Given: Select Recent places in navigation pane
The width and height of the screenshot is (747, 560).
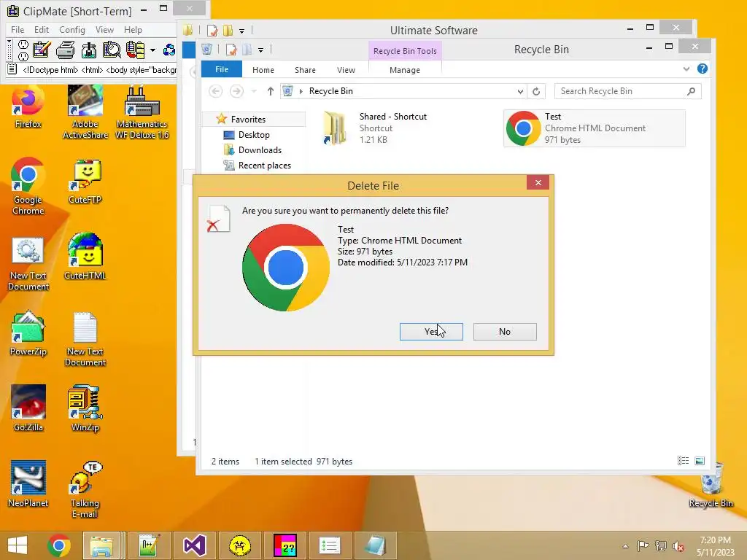Looking at the screenshot, I should (264, 166).
